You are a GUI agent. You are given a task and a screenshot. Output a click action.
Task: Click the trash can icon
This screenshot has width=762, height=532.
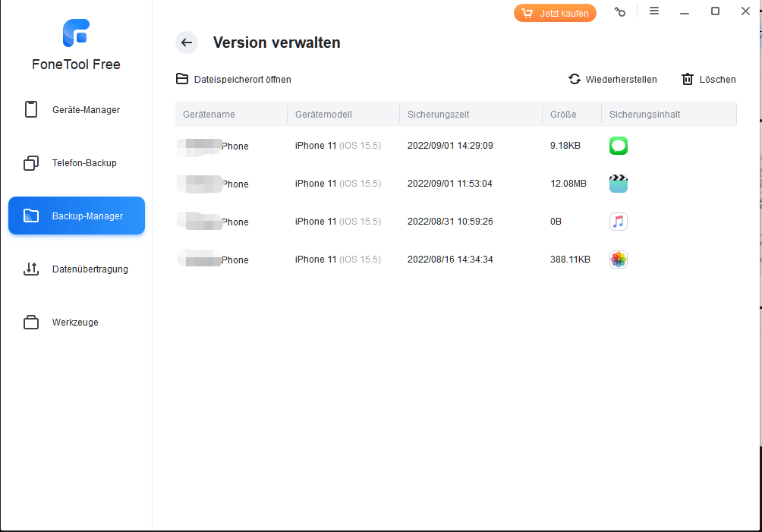coord(687,79)
